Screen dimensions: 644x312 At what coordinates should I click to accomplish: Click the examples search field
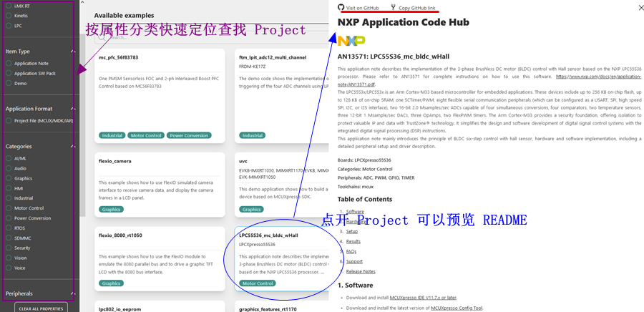213,37
